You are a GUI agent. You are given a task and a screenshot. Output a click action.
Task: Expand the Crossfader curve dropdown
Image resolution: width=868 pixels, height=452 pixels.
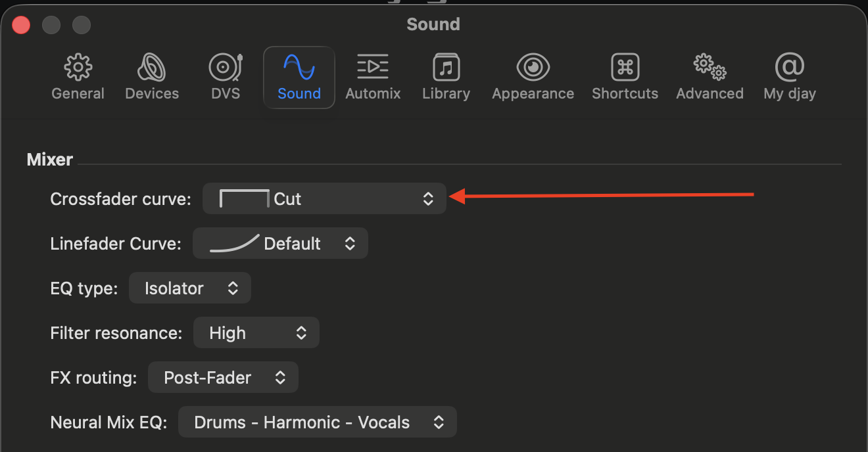point(324,198)
